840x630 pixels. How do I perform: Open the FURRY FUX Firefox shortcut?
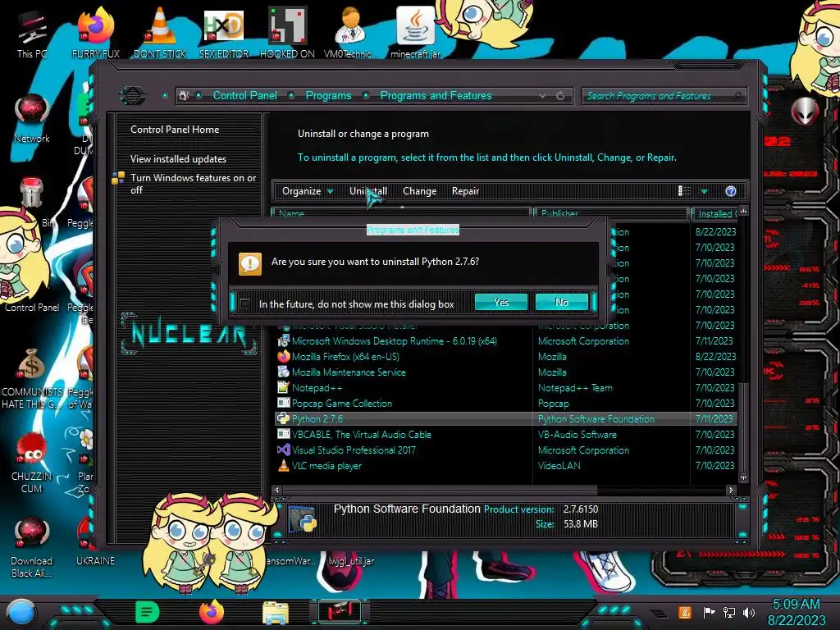pos(96,34)
